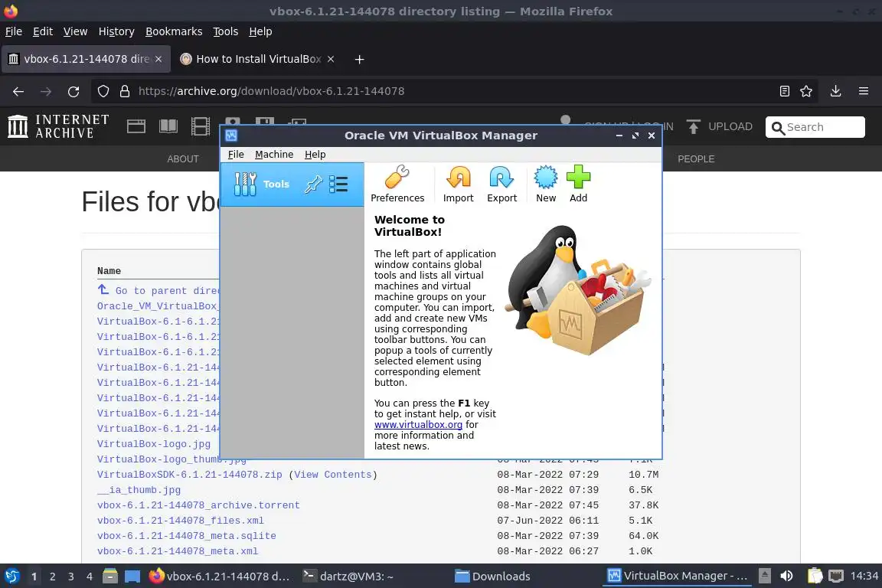Screen dimensions: 882x588
Task: Switch to How to Install VirtualBox tab
Action: (x=257, y=59)
